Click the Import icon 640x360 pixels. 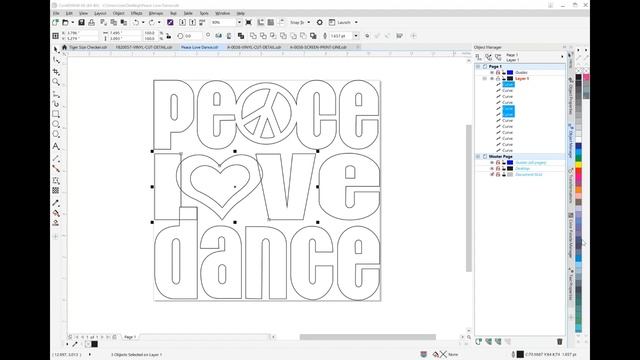click(x=182, y=22)
